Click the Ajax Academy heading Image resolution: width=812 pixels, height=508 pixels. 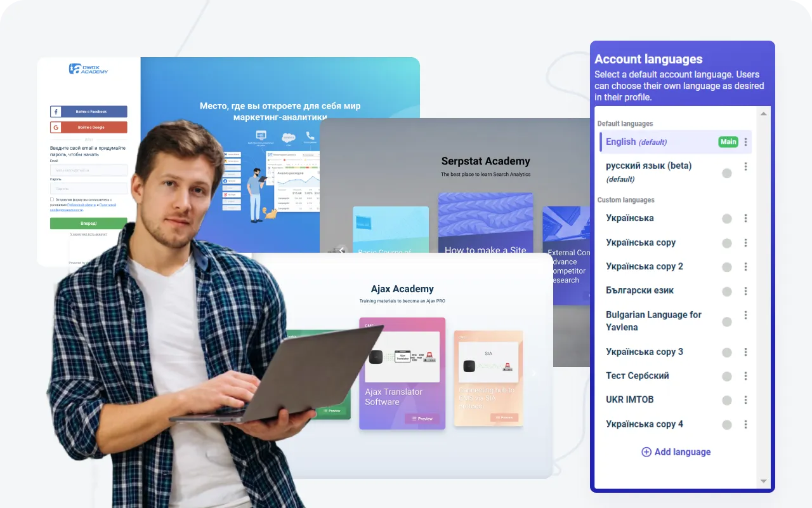click(402, 289)
